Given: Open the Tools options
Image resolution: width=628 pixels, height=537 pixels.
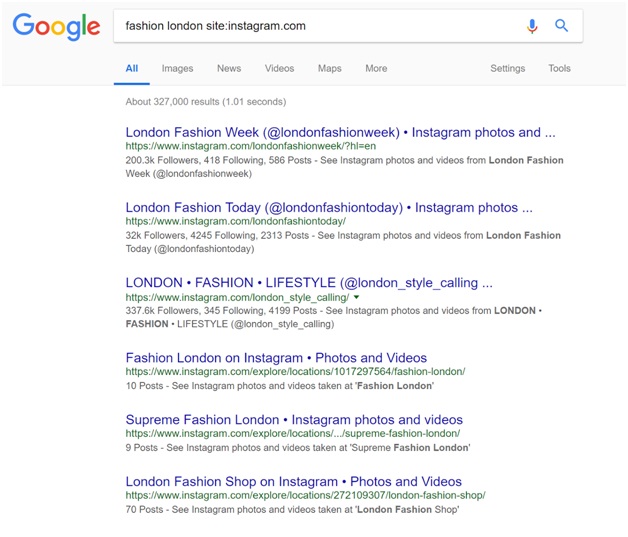Looking at the screenshot, I should click(559, 68).
